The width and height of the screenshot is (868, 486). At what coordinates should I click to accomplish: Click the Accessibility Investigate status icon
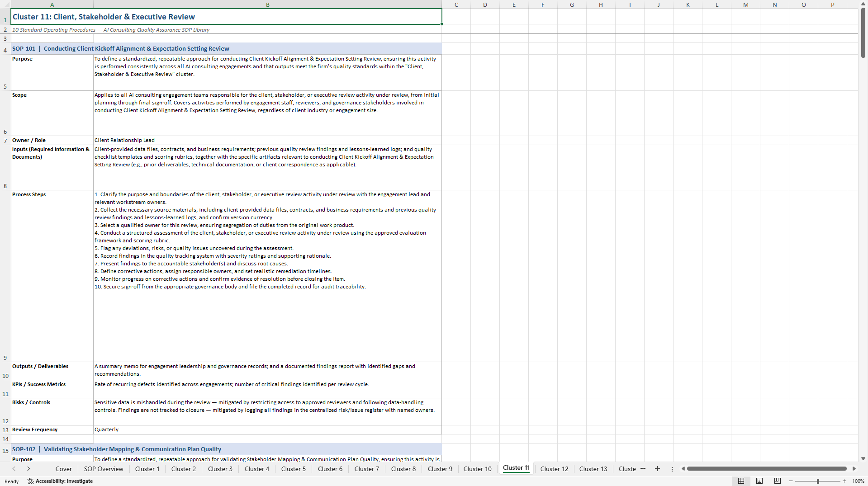coord(31,481)
